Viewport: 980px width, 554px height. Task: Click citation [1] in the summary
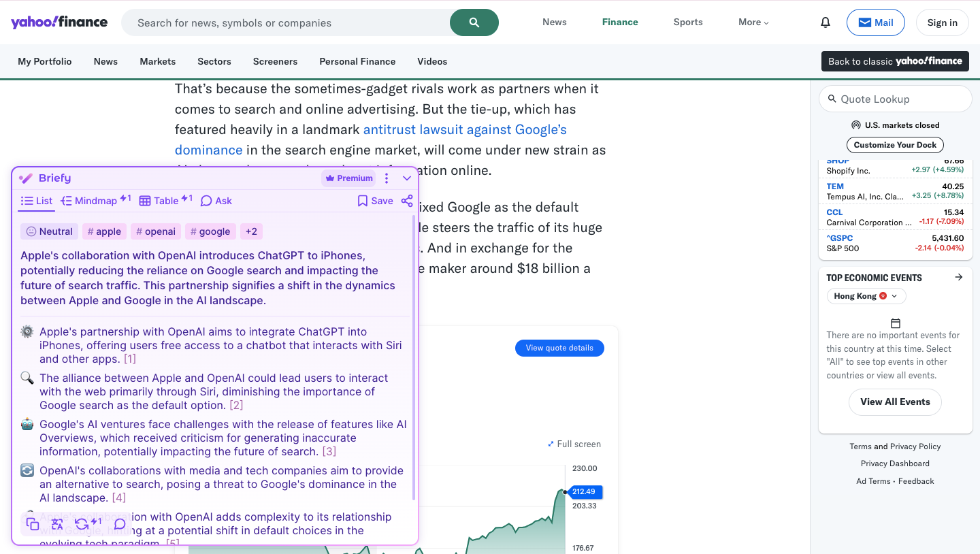129,359
